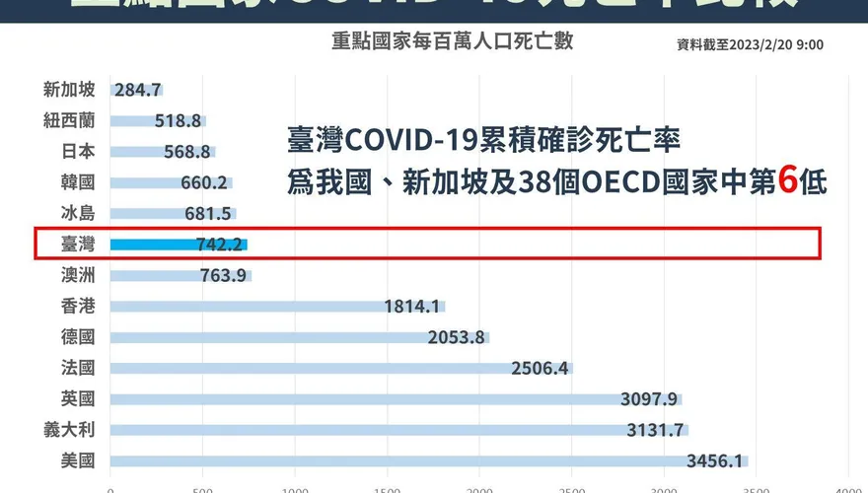Viewport: 868px width, 493px height.
Task: Click the 新加坡 country label
Action: (69, 90)
